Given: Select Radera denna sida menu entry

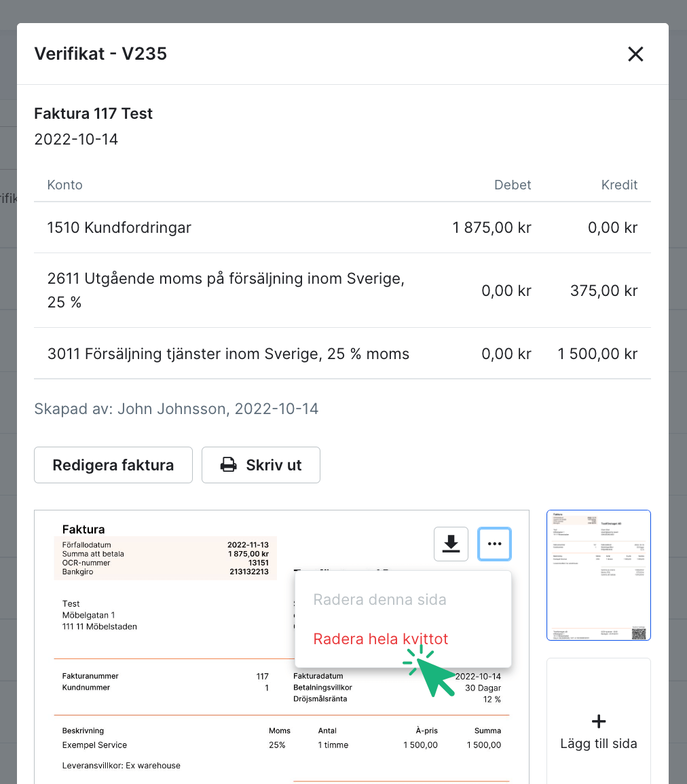Looking at the screenshot, I should tap(379, 600).
